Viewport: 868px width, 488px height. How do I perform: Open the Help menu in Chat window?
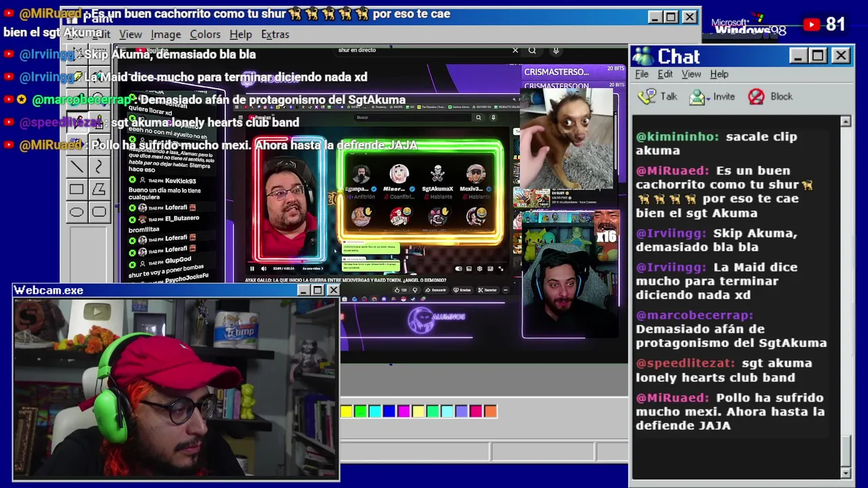719,74
